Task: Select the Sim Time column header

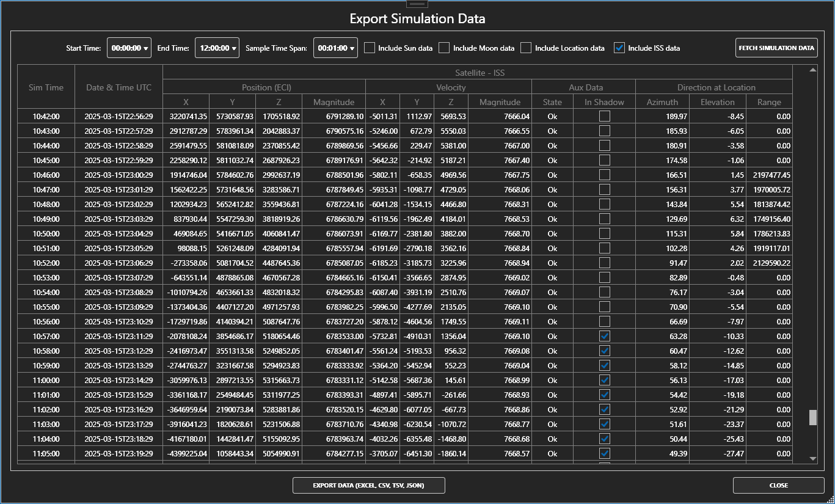Action: point(46,87)
